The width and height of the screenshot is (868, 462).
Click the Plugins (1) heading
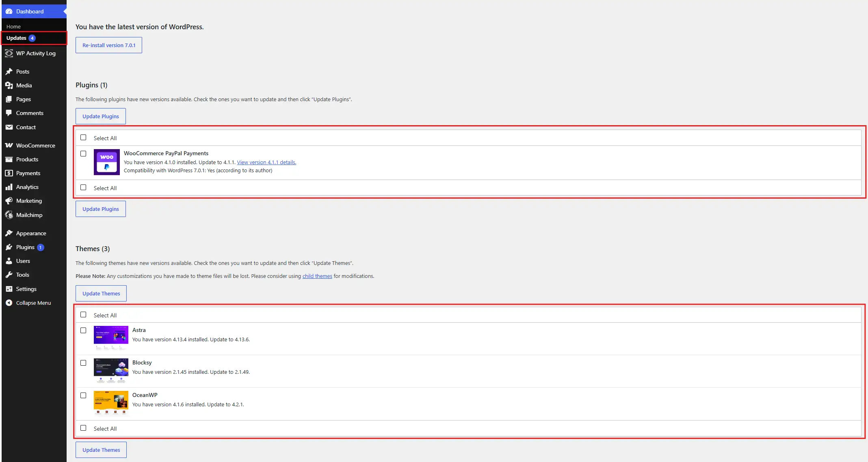coord(91,85)
